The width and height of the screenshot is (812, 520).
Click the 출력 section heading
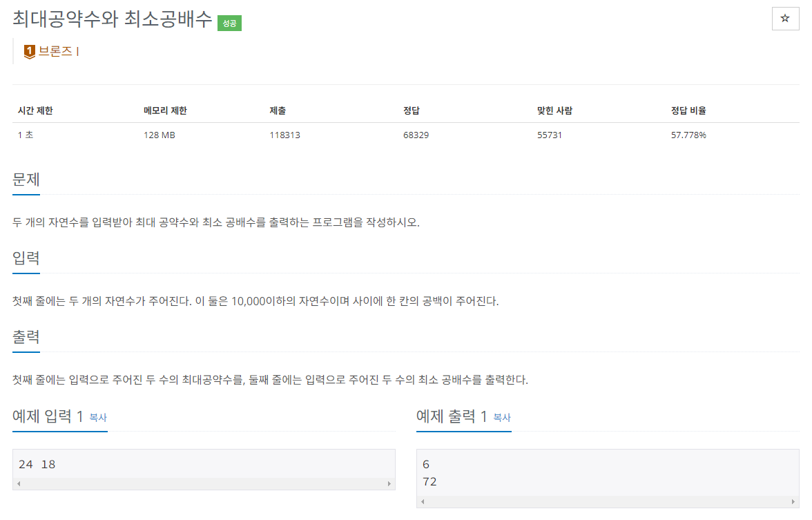pos(26,337)
